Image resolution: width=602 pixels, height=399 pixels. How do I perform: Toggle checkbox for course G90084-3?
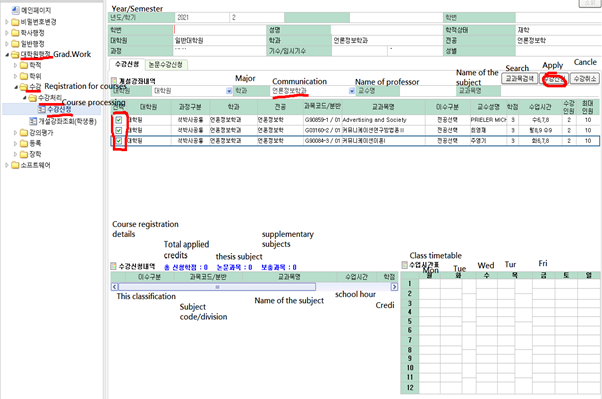pos(119,141)
